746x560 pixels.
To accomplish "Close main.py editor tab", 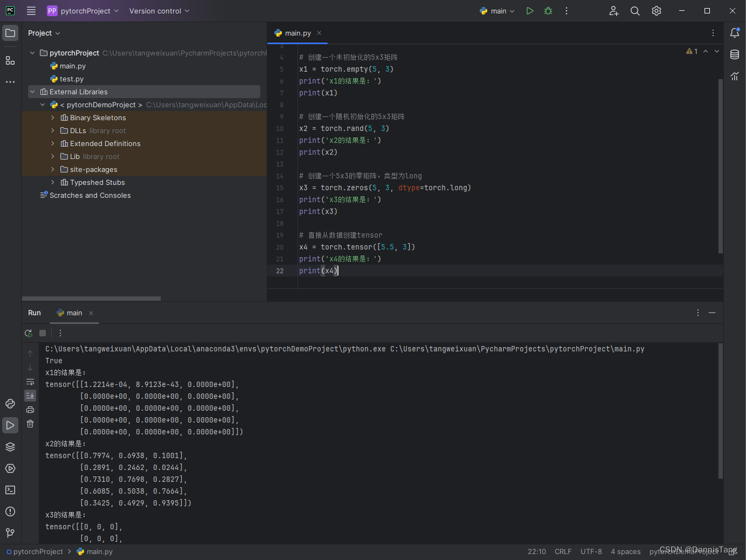I will [319, 33].
